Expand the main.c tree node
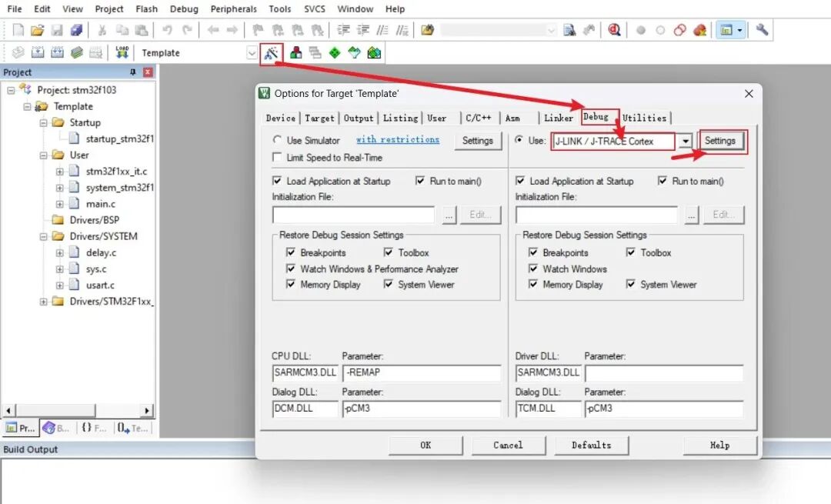This screenshot has height=504, width=831. (x=59, y=204)
